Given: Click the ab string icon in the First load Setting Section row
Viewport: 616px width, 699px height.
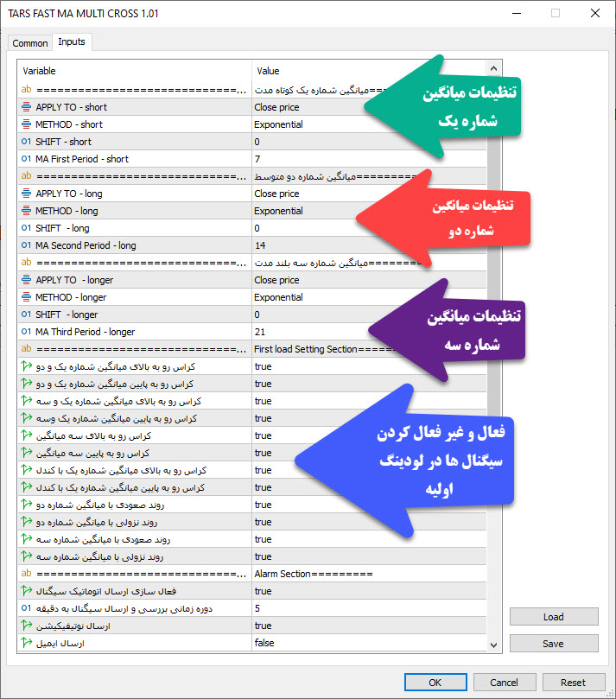Looking at the screenshot, I should [26, 348].
